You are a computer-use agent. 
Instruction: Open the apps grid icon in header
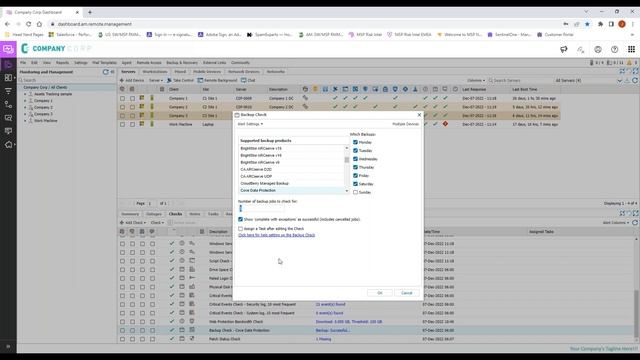pyautogui.click(x=631, y=49)
